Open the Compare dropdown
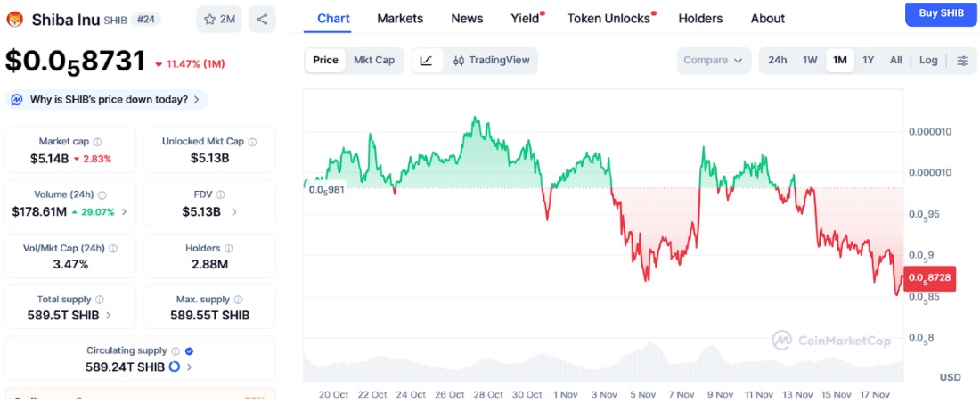The width and height of the screenshot is (980, 404). tap(713, 60)
